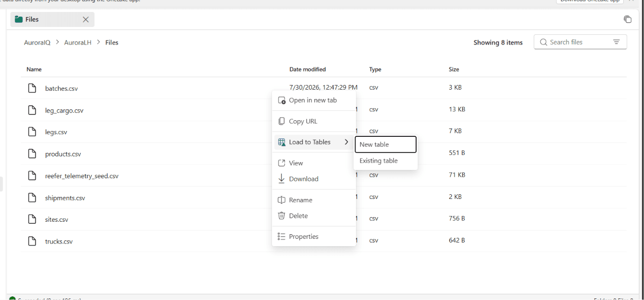
Task: Choose Download from context menu
Action: [x=314, y=179]
